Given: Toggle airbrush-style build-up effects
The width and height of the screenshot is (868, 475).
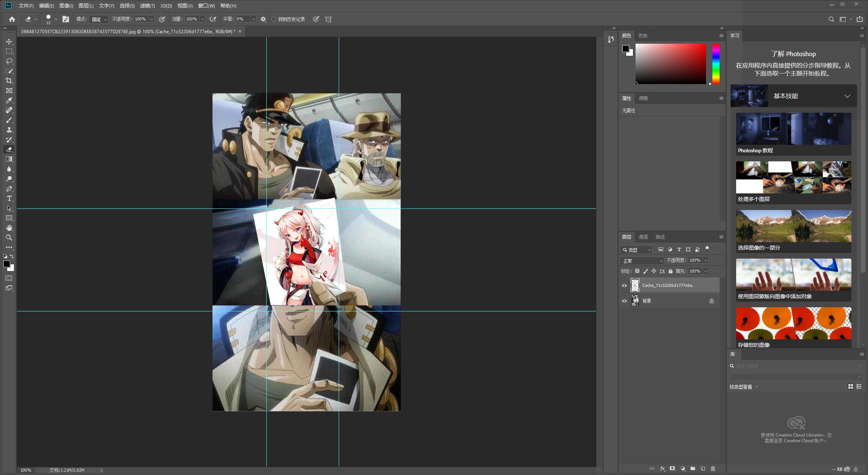Looking at the screenshot, I should coord(213,19).
